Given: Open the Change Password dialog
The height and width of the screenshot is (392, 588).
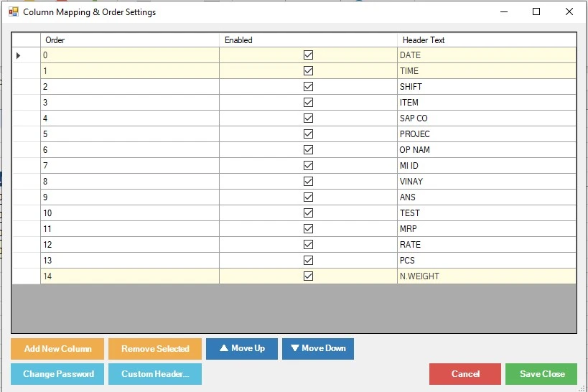Looking at the screenshot, I should (57, 374).
